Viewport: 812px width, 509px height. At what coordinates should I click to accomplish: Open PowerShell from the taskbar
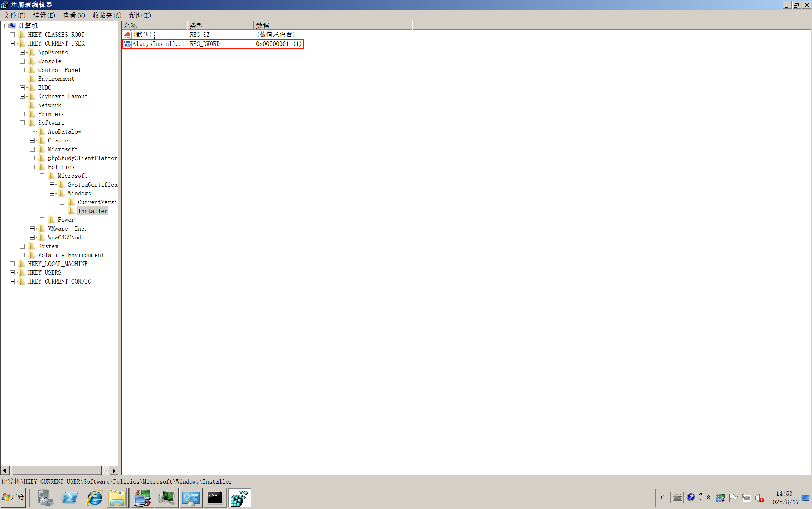69,498
